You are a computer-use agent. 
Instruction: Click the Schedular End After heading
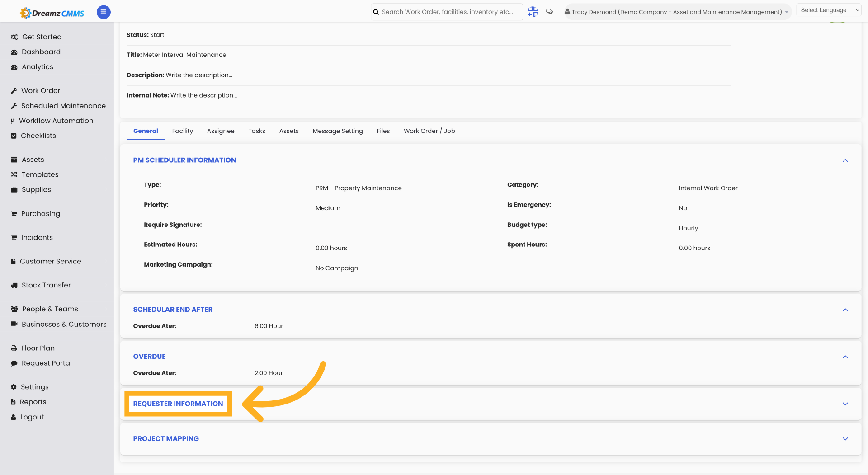tap(173, 310)
